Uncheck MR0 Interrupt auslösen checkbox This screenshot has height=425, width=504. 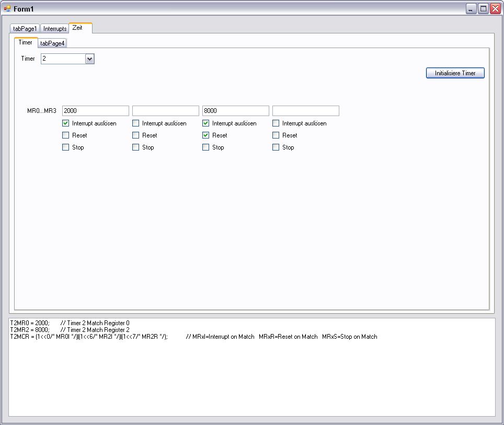[66, 123]
